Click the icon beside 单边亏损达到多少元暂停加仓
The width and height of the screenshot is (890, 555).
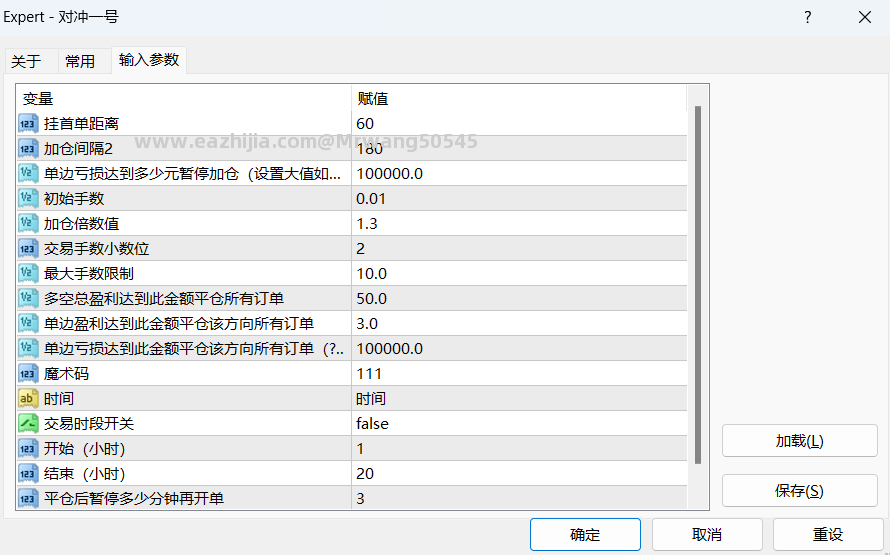pyautogui.click(x=28, y=174)
